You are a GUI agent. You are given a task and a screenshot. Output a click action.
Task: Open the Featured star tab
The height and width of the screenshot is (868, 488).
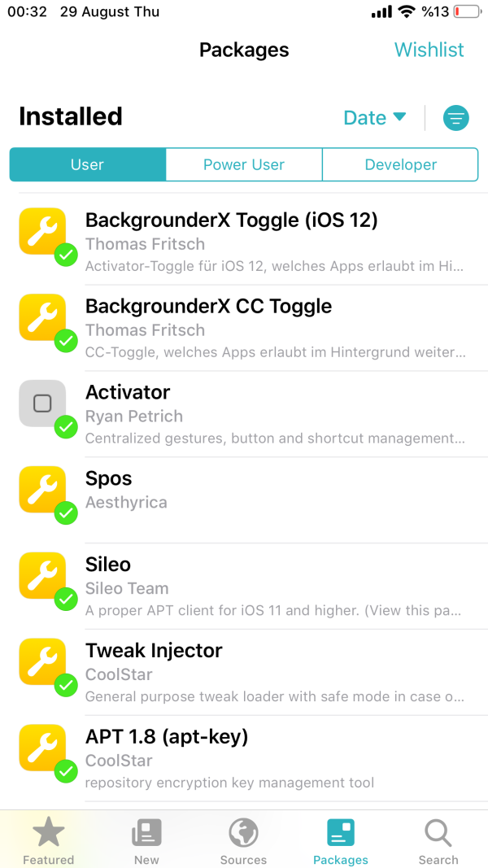click(48, 841)
